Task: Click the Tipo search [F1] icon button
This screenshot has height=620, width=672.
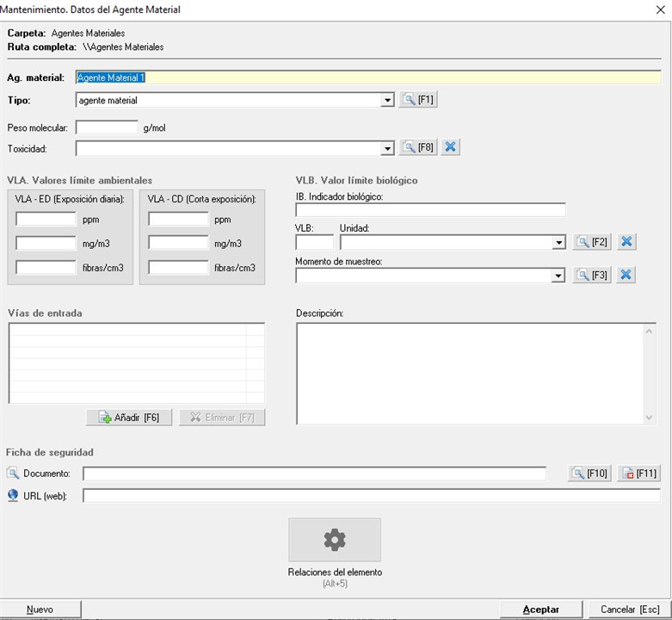Action: [418, 100]
